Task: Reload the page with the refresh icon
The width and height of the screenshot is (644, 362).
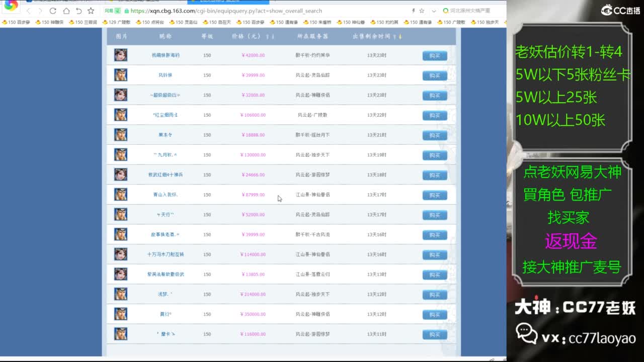Action: pyautogui.click(x=53, y=10)
